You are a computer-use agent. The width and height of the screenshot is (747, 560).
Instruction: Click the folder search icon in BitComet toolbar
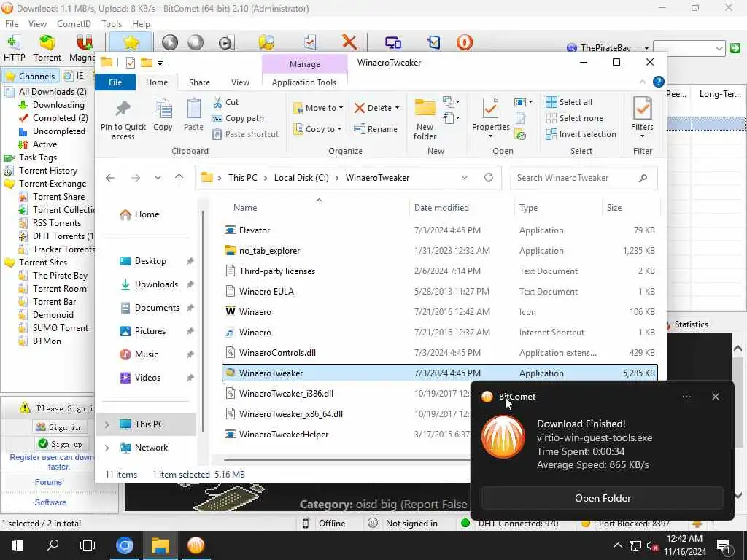pyautogui.click(x=266, y=42)
